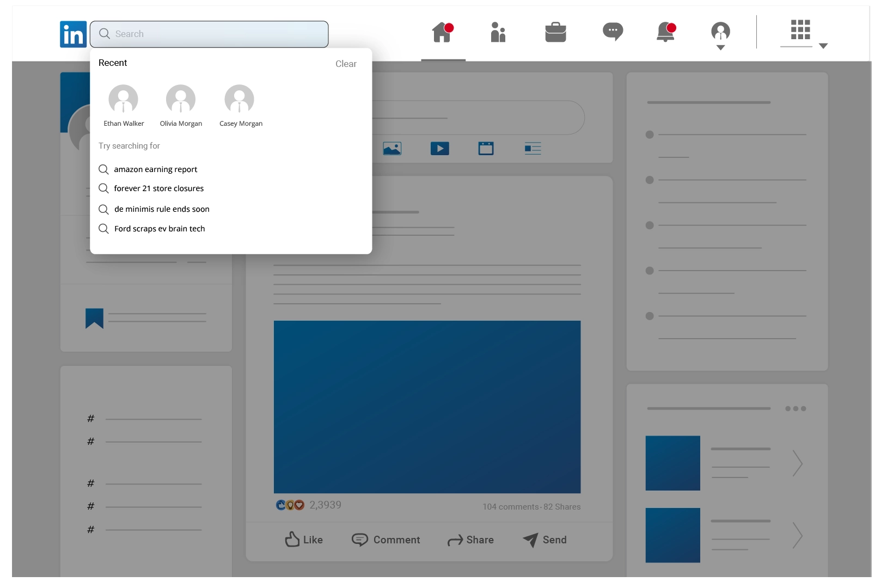881x588 pixels.
Task: Click the write article icon in composer
Action: 533,149
